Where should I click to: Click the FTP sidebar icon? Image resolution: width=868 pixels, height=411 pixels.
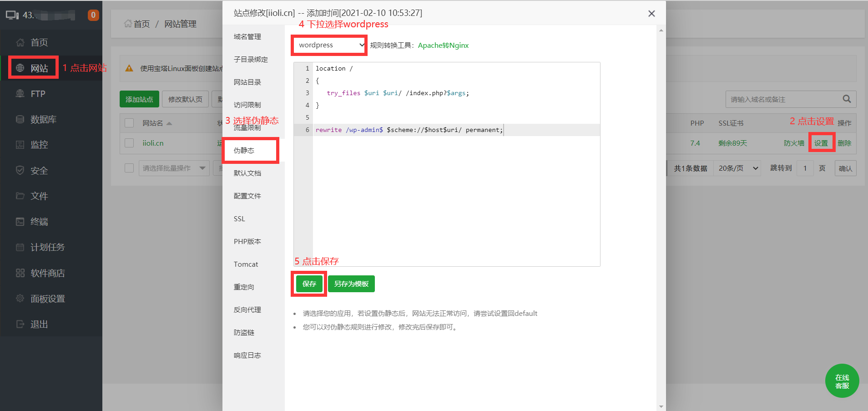(x=20, y=94)
